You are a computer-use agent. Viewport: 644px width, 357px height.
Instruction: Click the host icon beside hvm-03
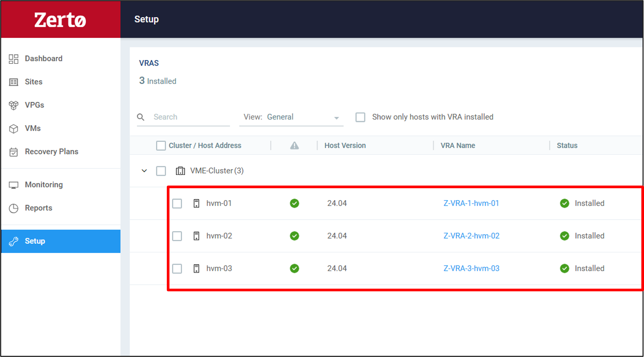(196, 268)
